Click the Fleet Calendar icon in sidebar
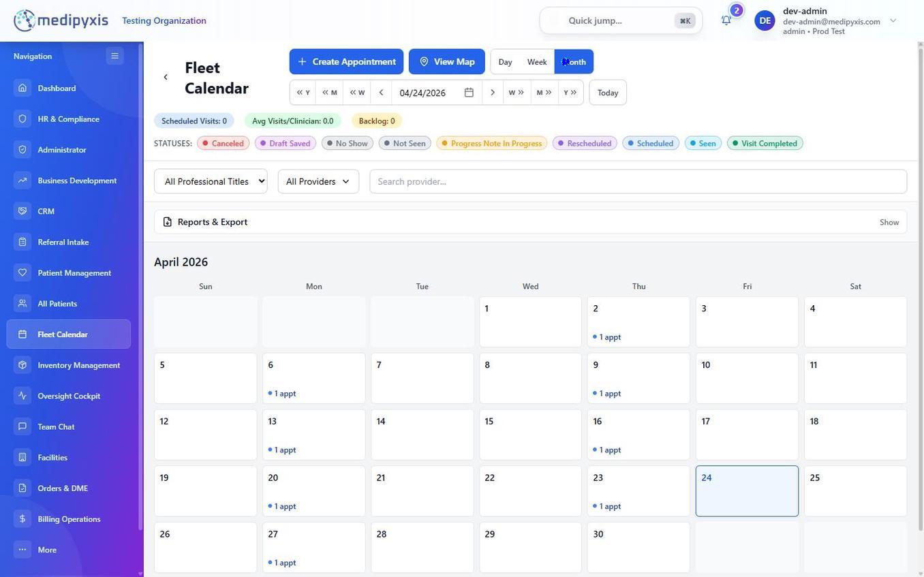This screenshot has height=577, width=924. [x=22, y=334]
